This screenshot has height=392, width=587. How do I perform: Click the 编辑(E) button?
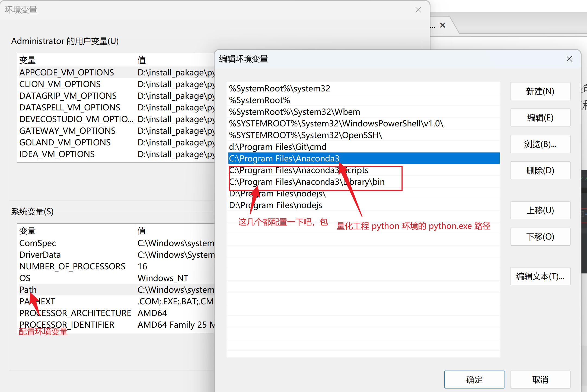pyautogui.click(x=540, y=118)
